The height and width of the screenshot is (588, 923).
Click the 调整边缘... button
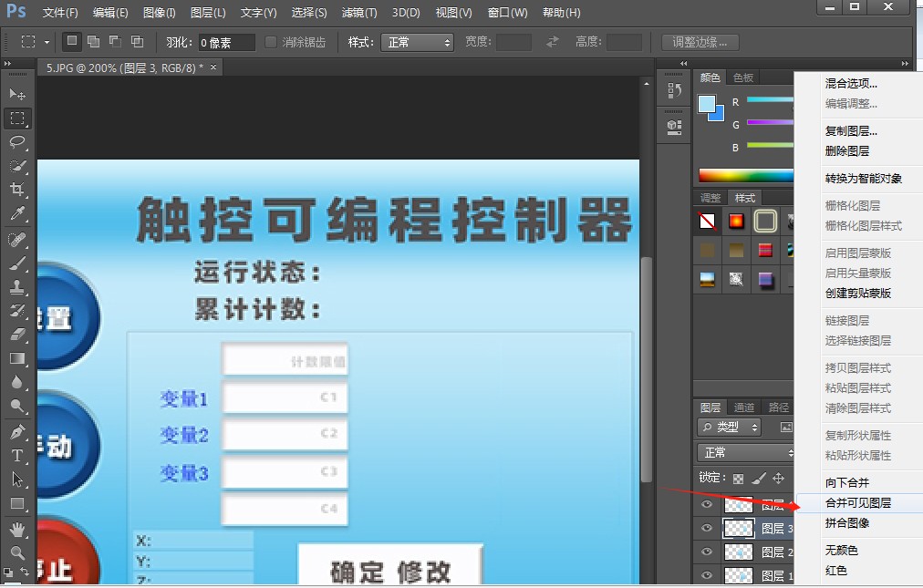tap(700, 42)
